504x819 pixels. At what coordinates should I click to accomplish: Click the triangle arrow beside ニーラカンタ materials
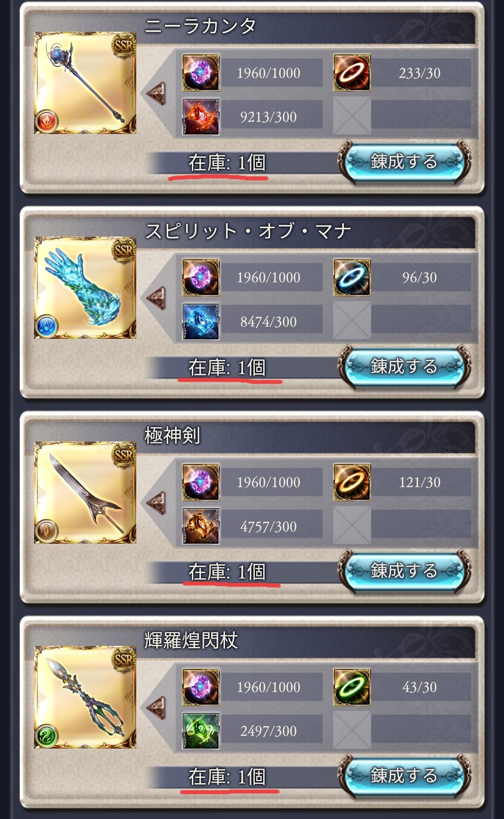pos(156,93)
